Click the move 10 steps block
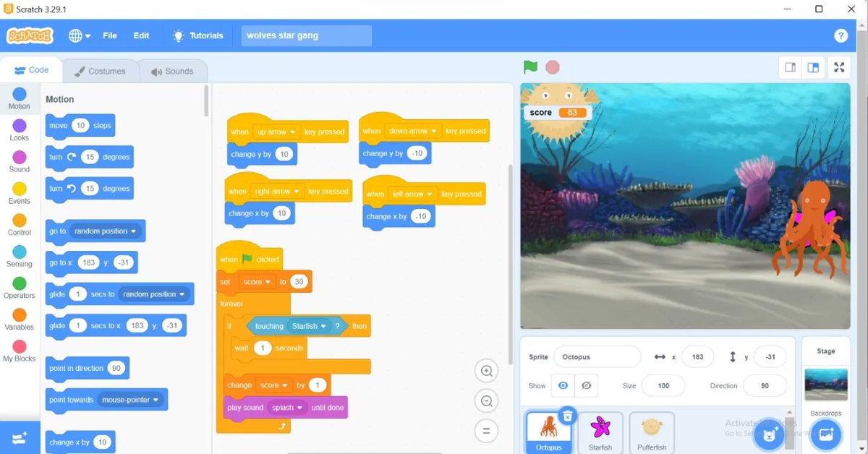 80,125
